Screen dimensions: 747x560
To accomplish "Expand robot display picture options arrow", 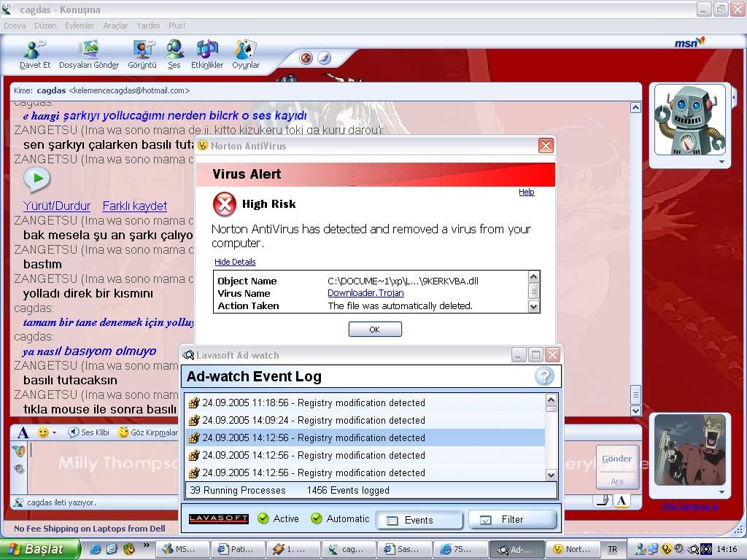I will point(722,162).
